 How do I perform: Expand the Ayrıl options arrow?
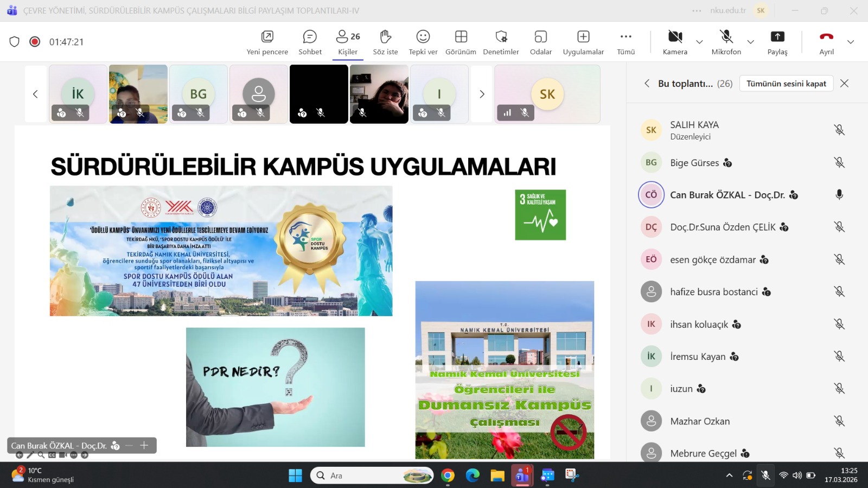(x=851, y=42)
